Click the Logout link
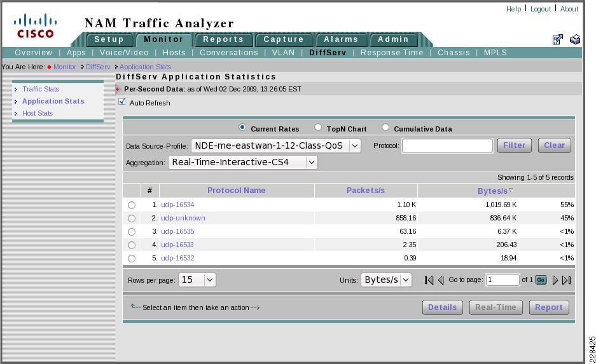The height and width of the screenshot is (364, 596). click(541, 9)
